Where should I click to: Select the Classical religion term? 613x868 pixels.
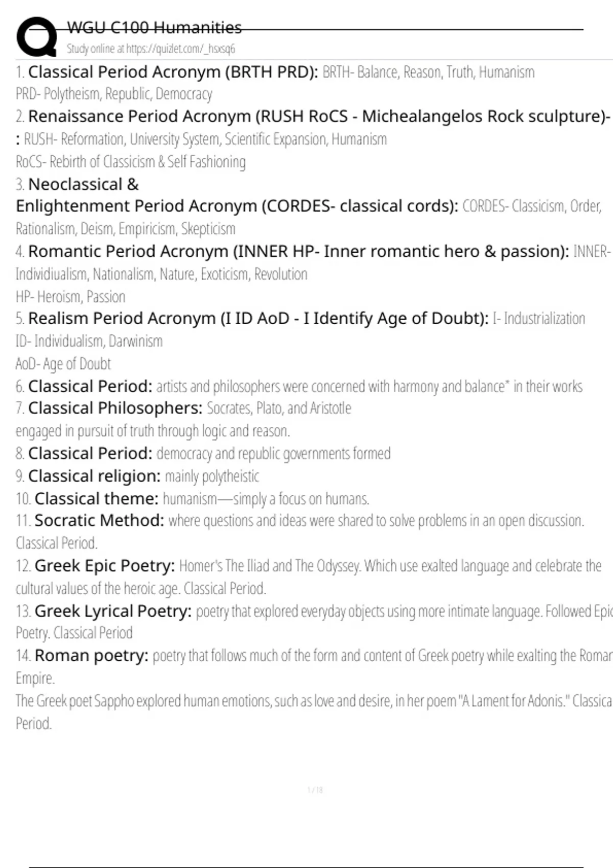94,476
